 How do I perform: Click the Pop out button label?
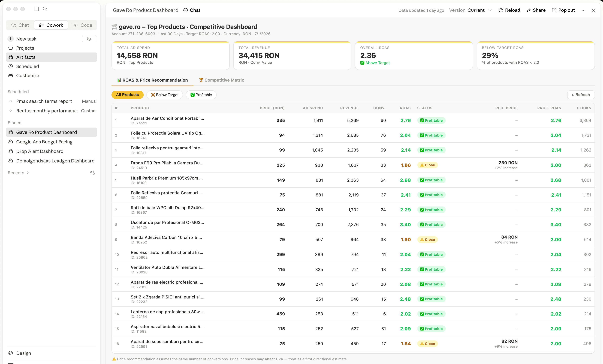tap(566, 10)
